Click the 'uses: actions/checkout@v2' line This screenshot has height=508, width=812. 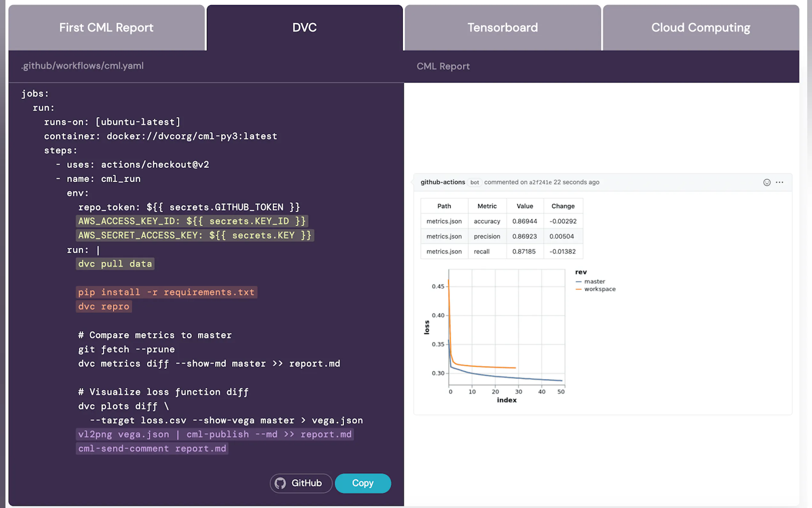click(132, 165)
